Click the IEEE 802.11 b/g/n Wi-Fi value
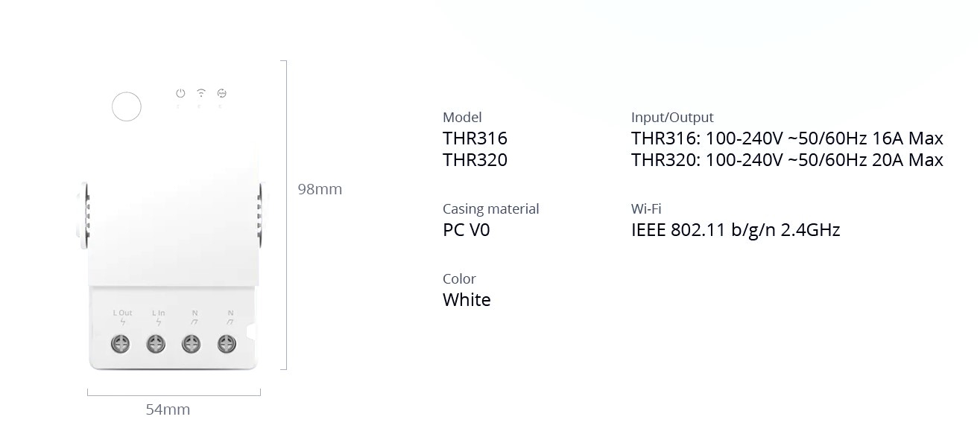Viewport: 980px width, 437px height. click(x=736, y=230)
